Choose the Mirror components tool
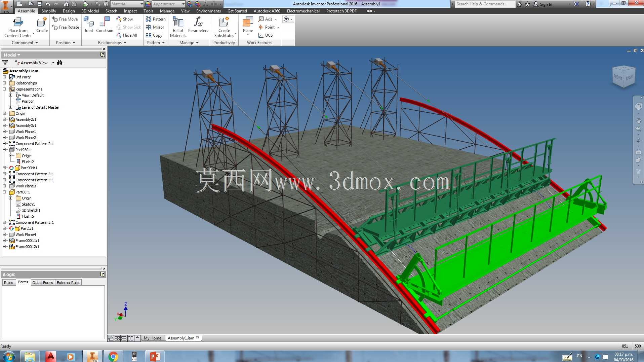644x362 pixels. point(155,27)
